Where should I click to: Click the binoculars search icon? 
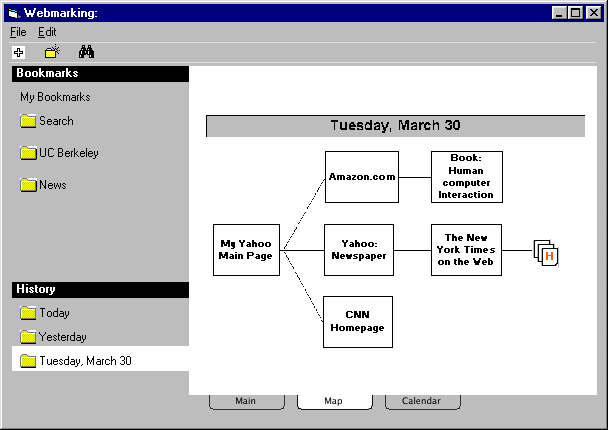pos(86,52)
